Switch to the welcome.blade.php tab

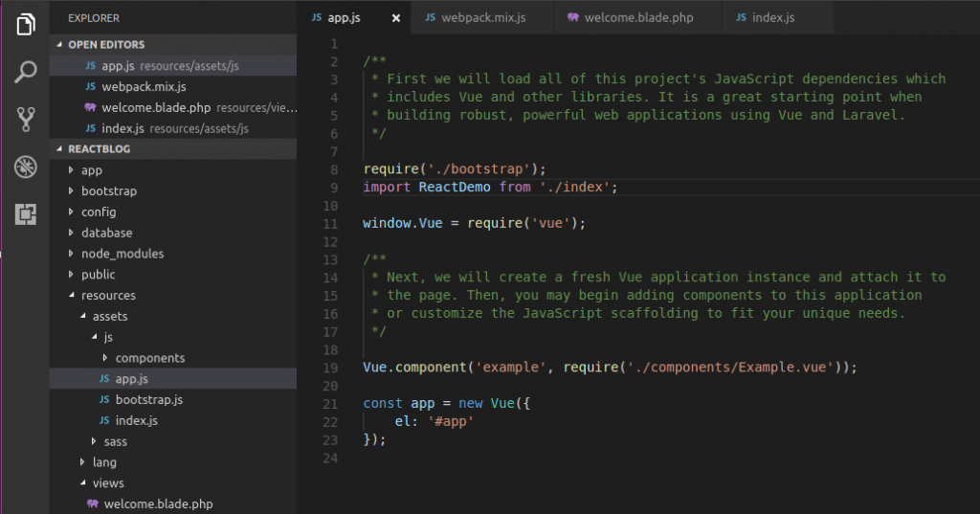[630, 18]
